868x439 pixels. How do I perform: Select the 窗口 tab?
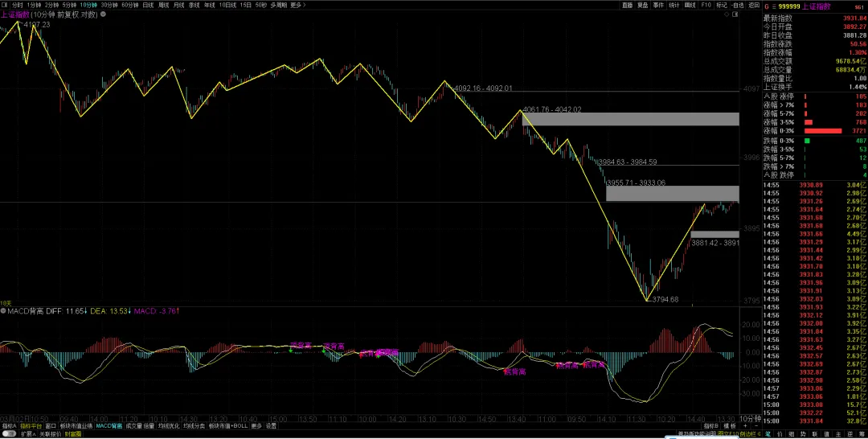click(51, 426)
